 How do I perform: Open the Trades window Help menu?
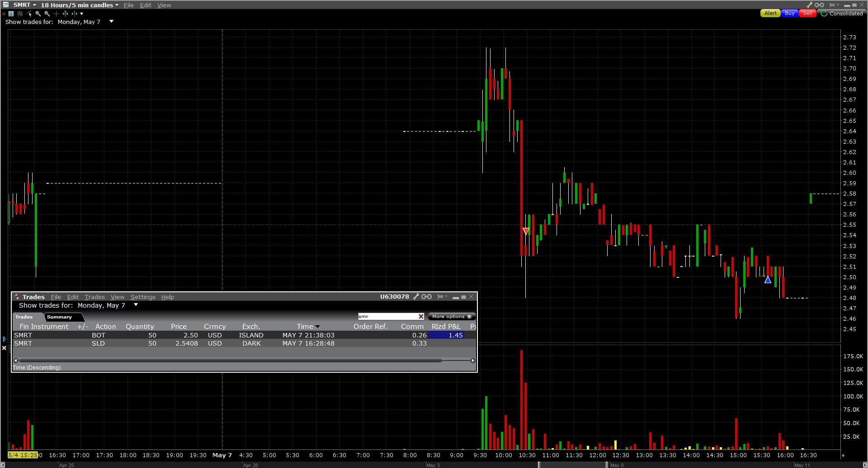pos(167,297)
